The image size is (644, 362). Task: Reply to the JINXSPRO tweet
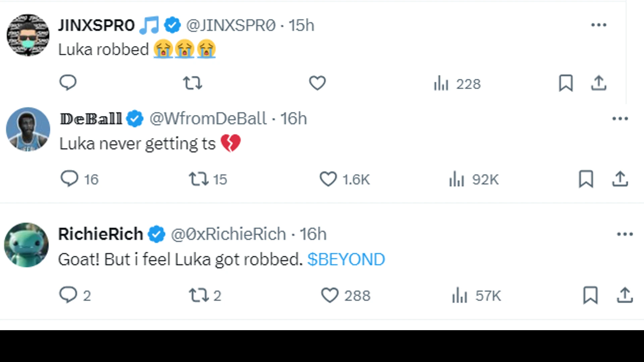tap(68, 83)
